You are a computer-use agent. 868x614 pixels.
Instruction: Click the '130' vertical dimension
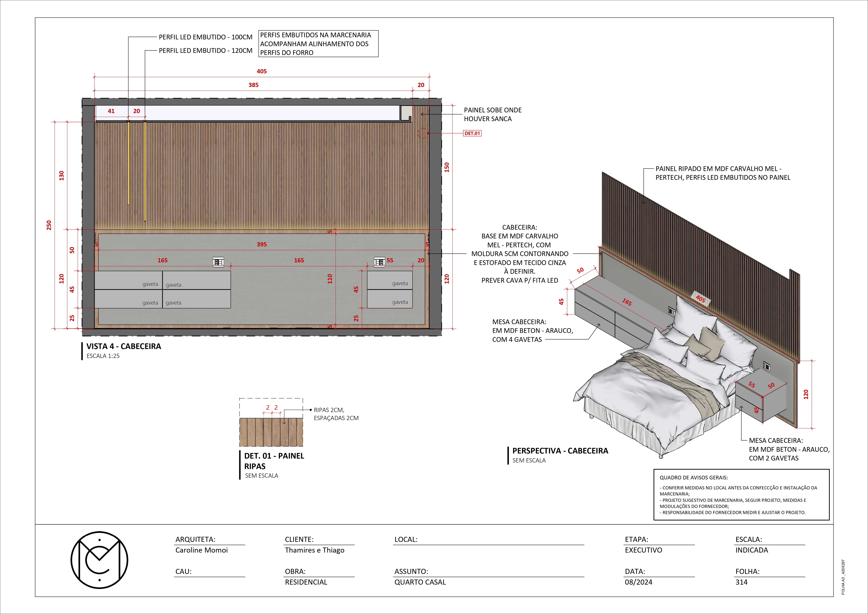61,175
